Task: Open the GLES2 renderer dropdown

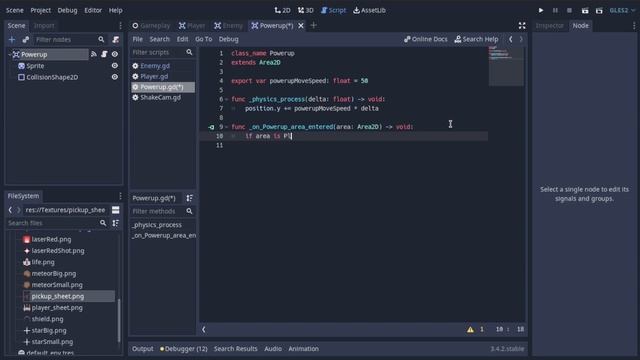Action: click(622, 10)
